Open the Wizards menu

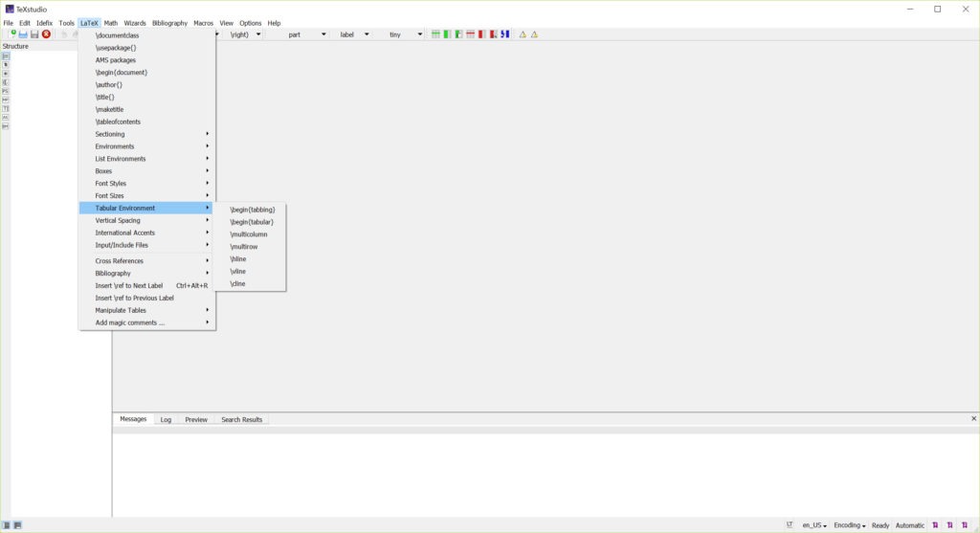point(134,23)
